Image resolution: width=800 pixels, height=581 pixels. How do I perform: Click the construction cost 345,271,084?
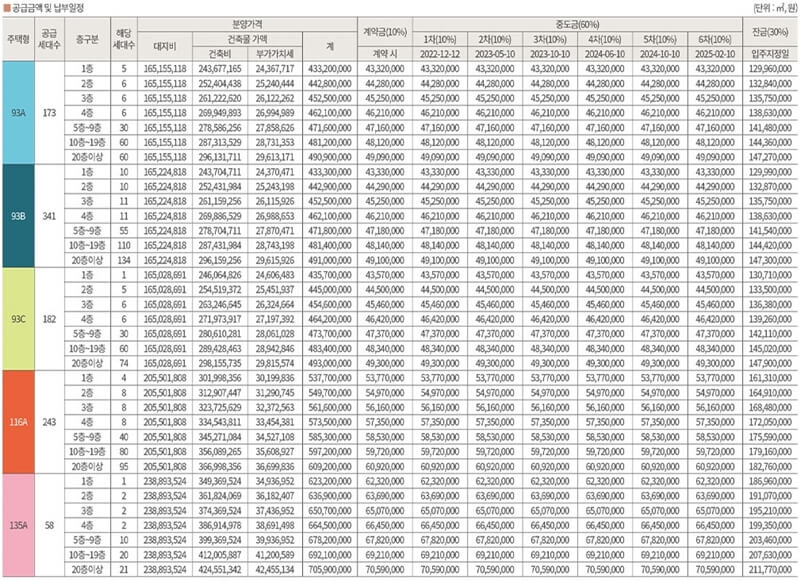point(220,437)
